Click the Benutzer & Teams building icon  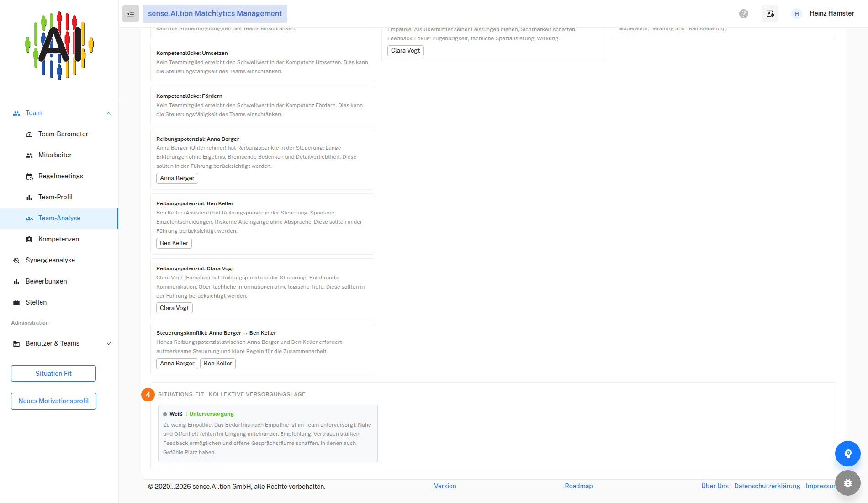pos(16,344)
